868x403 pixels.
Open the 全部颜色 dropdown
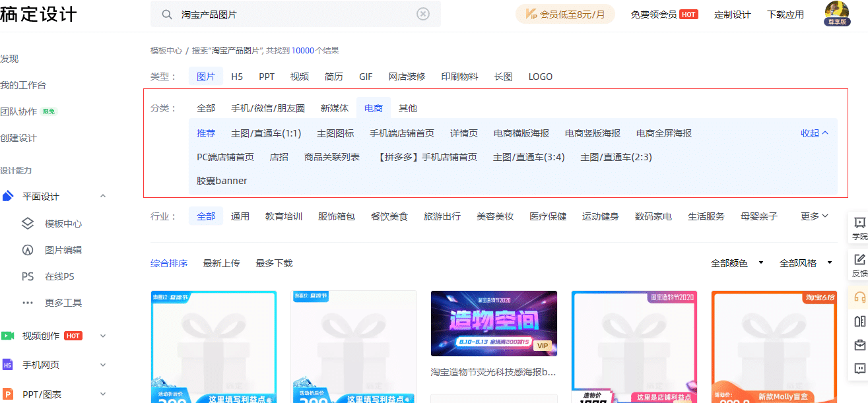click(737, 263)
